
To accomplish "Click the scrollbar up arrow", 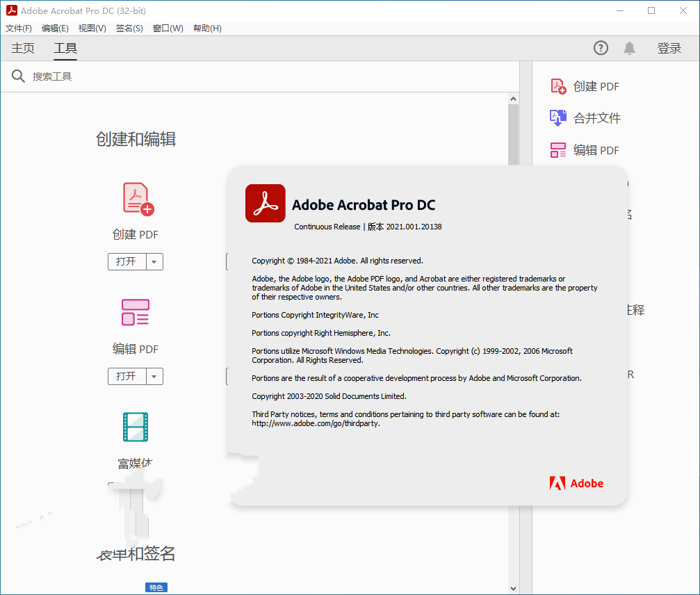I will tap(514, 99).
